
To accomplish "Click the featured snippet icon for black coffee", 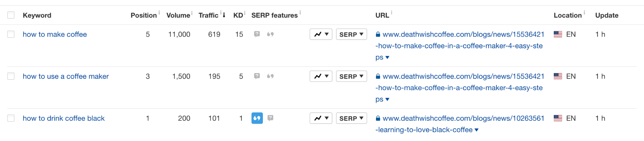I will [257, 118].
